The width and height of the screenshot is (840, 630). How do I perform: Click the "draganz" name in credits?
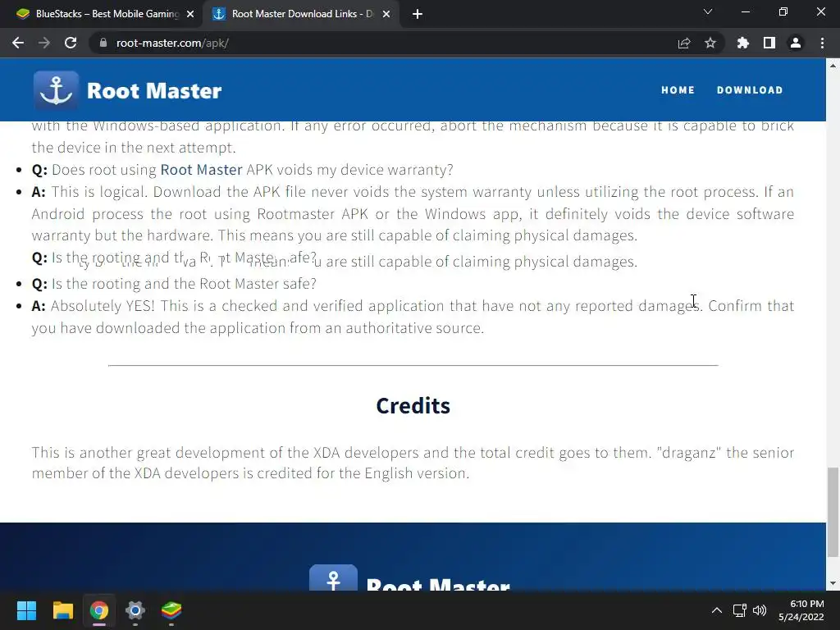[688, 453]
